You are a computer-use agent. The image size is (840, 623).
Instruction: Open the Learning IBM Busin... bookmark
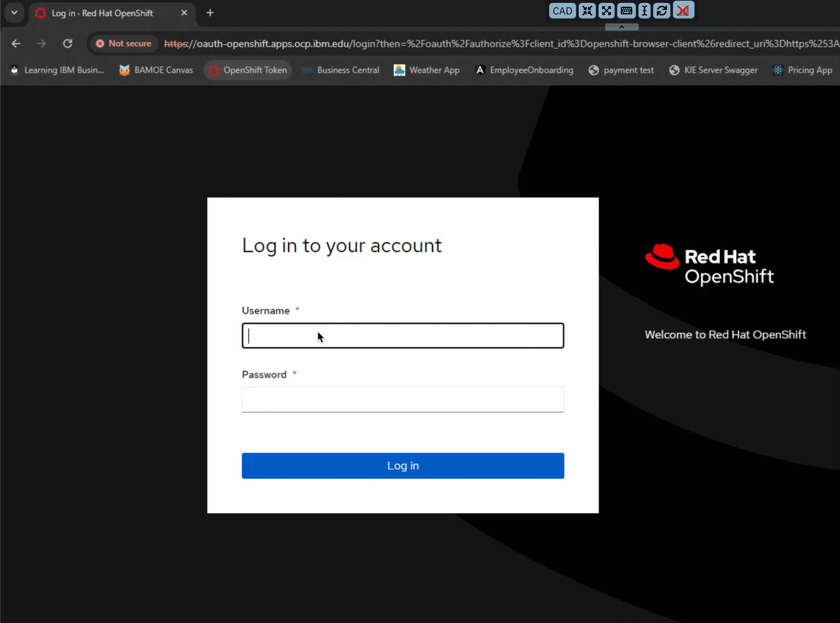(x=57, y=70)
